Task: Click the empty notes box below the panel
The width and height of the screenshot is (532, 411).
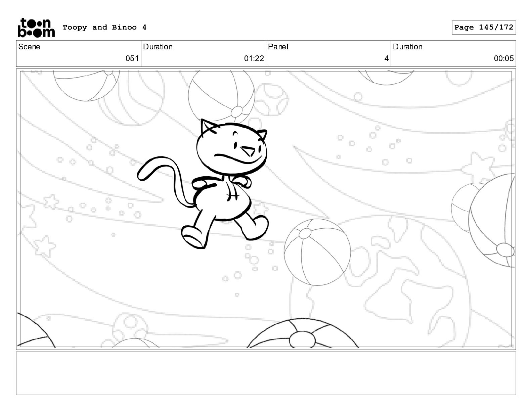Action: (266, 373)
